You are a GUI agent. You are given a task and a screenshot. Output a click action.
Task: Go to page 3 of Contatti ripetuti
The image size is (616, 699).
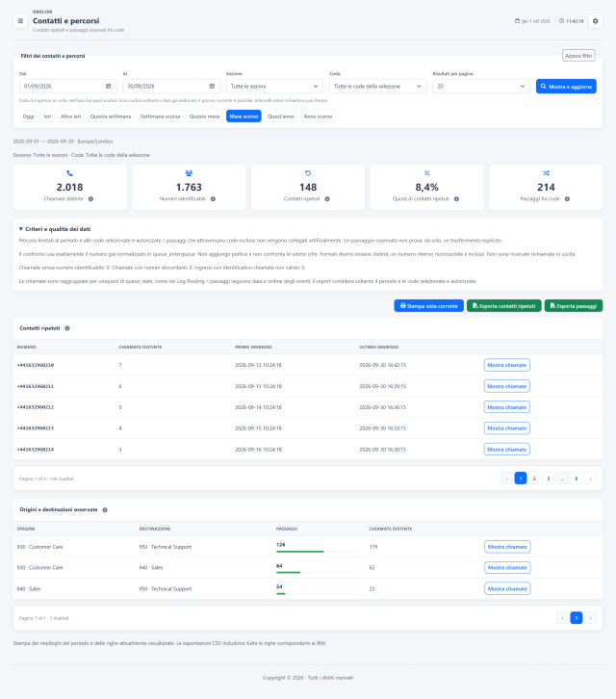pos(549,479)
